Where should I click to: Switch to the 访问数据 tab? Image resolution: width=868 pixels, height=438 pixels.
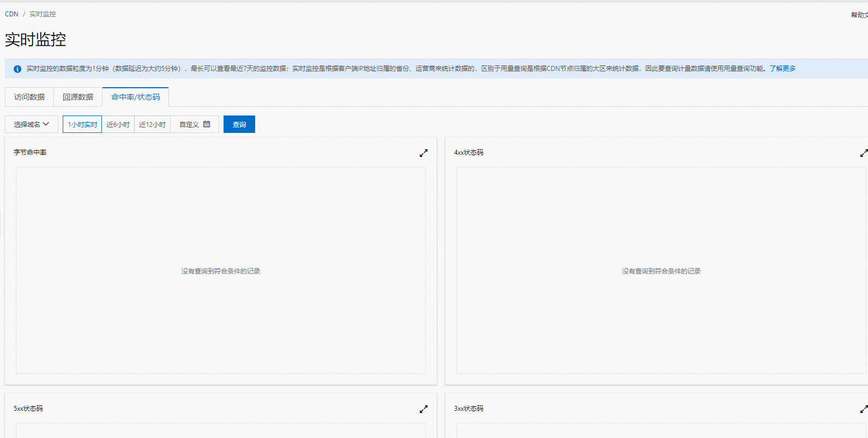29,97
